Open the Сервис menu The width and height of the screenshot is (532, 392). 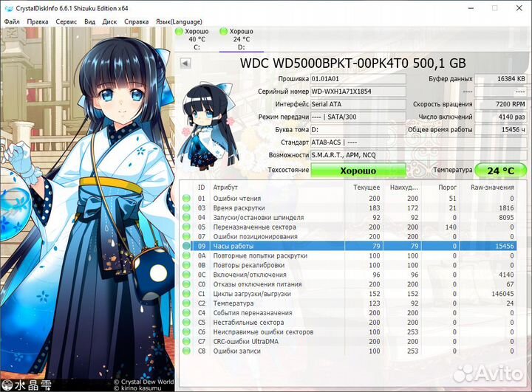(x=66, y=21)
